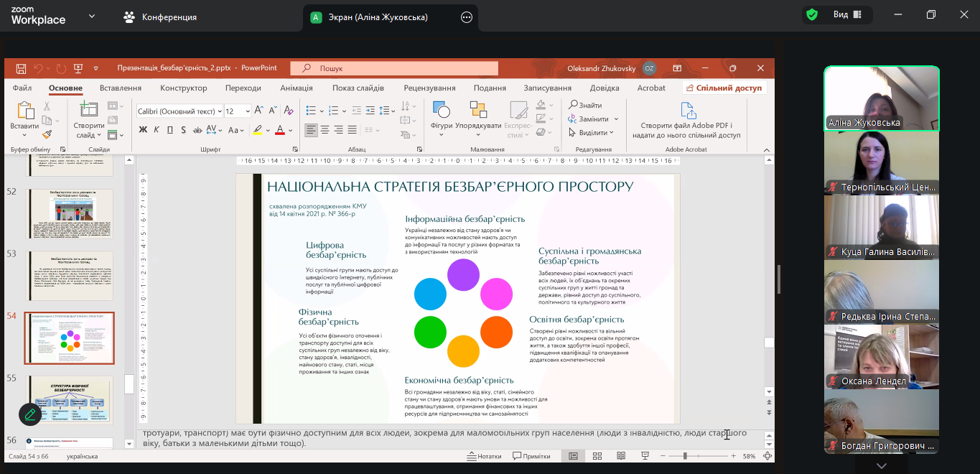This screenshot has height=474, width=980.
Task: Click the Format Painter brush icon
Action: (47, 134)
